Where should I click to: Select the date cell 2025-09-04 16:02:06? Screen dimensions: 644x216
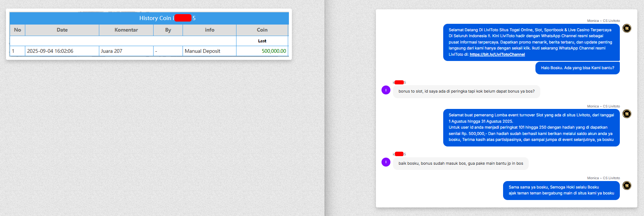[x=62, y=51]
